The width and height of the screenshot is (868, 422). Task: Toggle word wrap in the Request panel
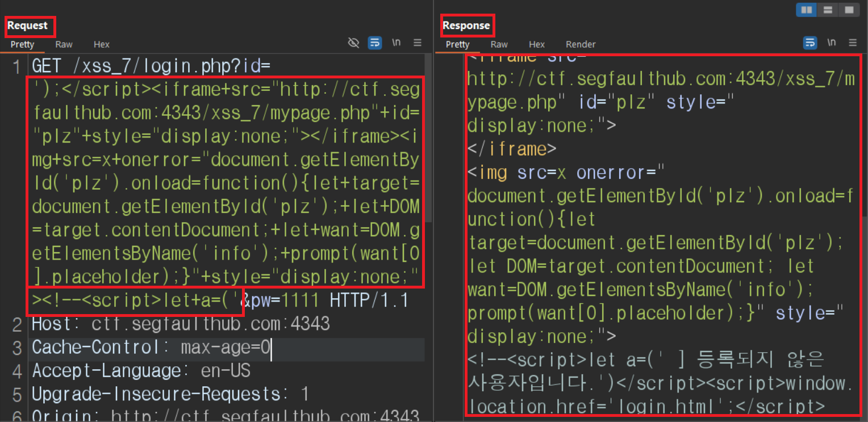(375, 43)
